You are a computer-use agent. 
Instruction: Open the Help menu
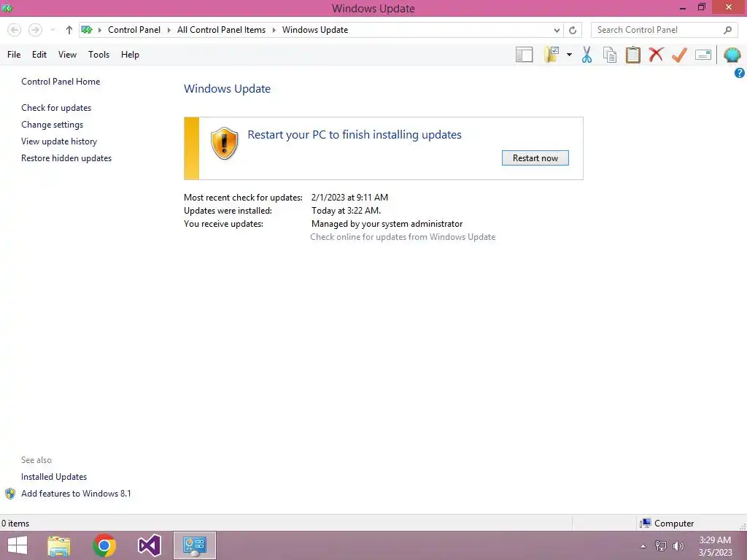click(130, 55)
